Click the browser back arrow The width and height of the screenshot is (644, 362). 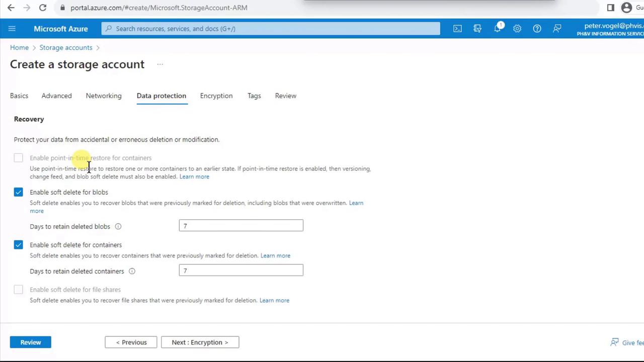pos(11,8)
